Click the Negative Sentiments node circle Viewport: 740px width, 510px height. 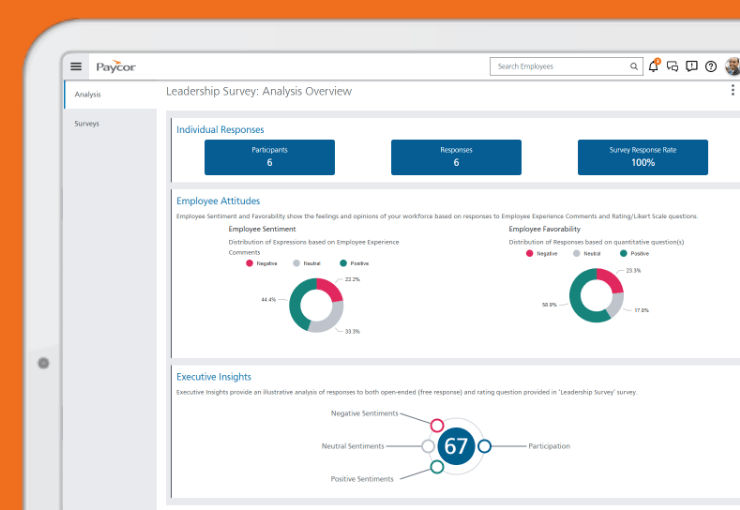(437, 425)
